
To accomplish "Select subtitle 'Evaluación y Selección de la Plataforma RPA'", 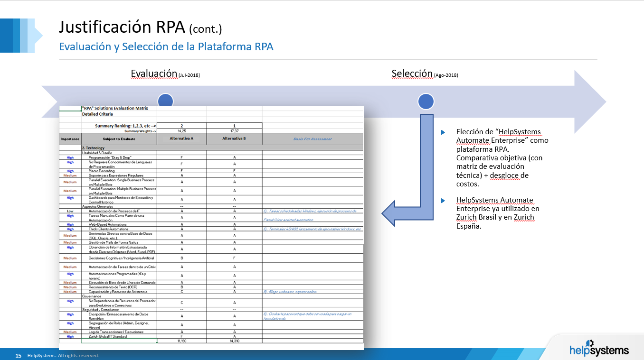I will [x=166, y=46].
